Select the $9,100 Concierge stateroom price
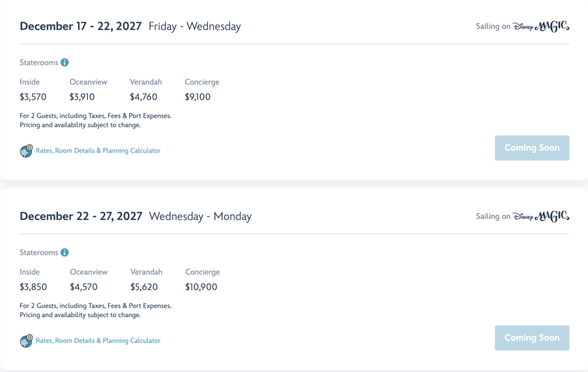This screenshot has width=588, height=372. point(198,97)
